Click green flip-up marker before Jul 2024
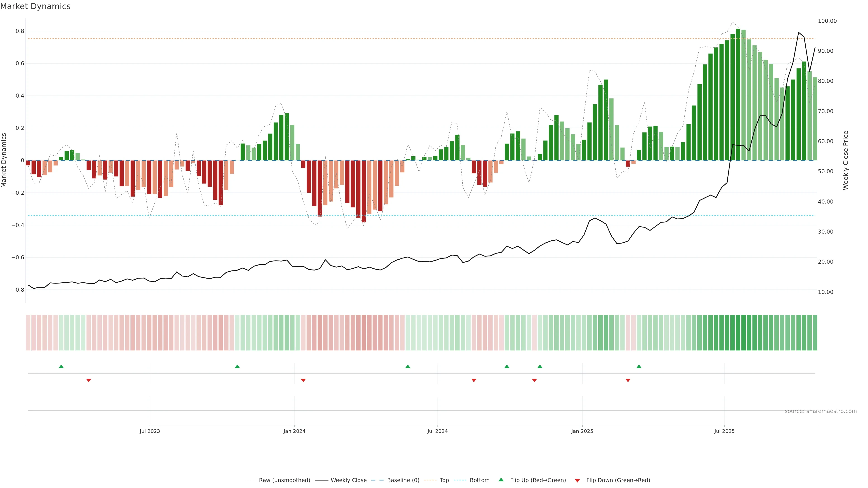Image resolution: width=868 pixels, height=488 pixels. click(408, 366)
